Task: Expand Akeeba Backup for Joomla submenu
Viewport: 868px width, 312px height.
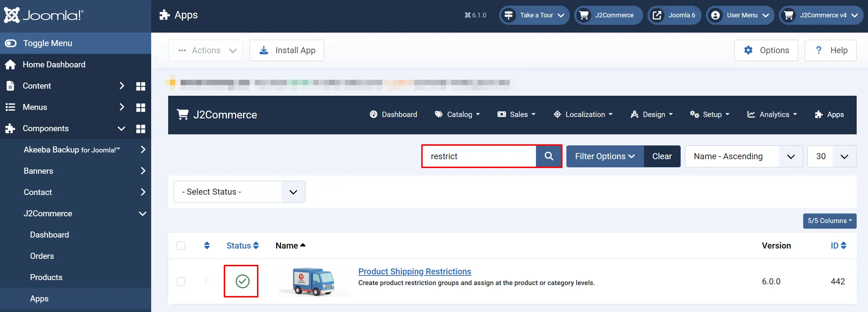Action: [x=143, y=150]
